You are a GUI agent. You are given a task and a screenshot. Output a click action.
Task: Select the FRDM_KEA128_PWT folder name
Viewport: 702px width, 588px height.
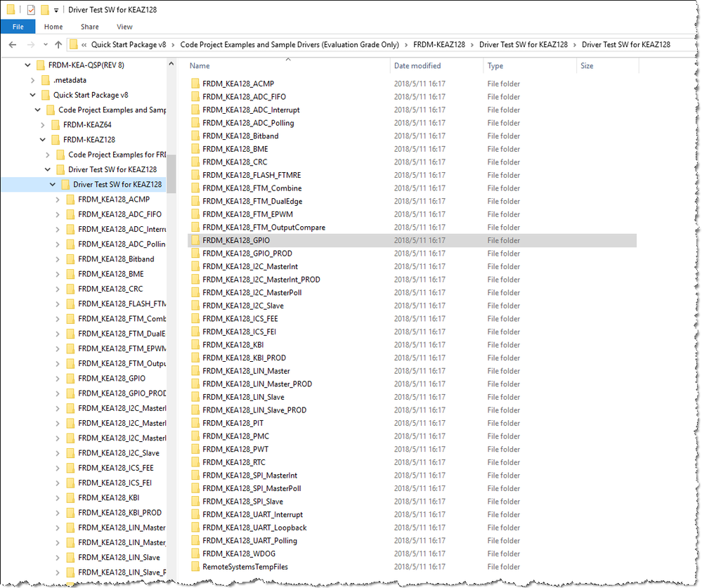[x=235, y=450]
